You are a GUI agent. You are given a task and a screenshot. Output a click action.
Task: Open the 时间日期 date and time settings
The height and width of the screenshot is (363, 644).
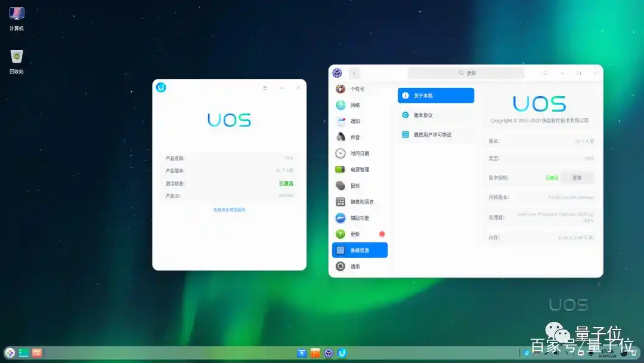click(360, 153)
